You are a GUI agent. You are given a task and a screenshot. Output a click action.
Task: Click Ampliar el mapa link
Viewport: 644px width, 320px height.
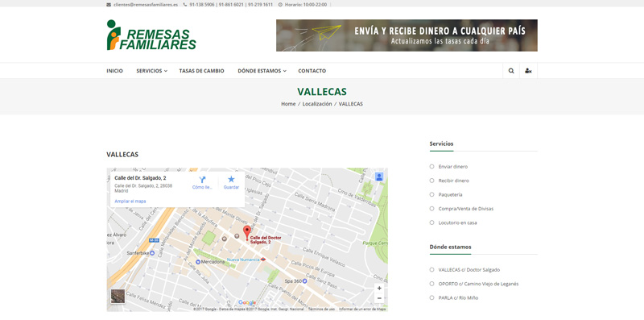click(x=130, y=202)
